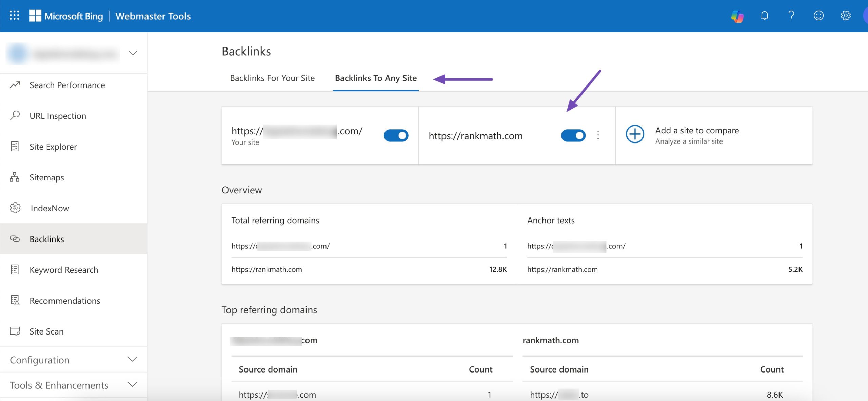Click rankmath.com under Anchor texts
868x401 pixels.
tap(562, 269)
